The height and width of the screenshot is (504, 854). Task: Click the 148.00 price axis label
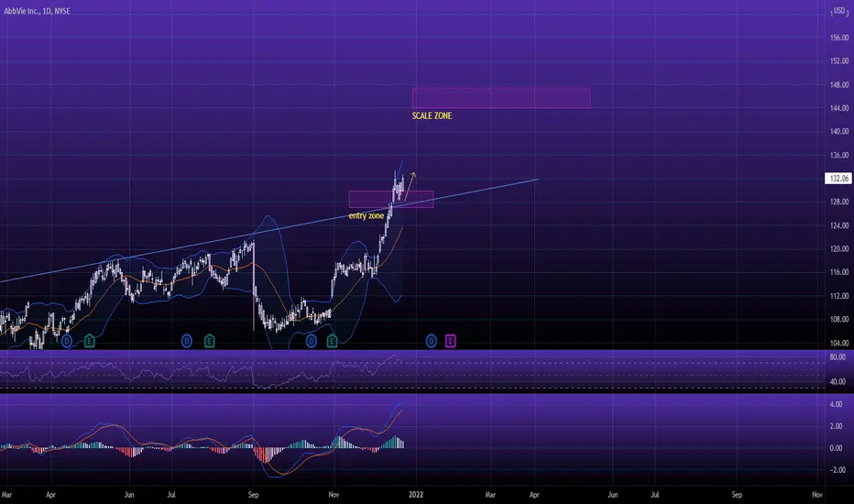(x=839, y=85)
